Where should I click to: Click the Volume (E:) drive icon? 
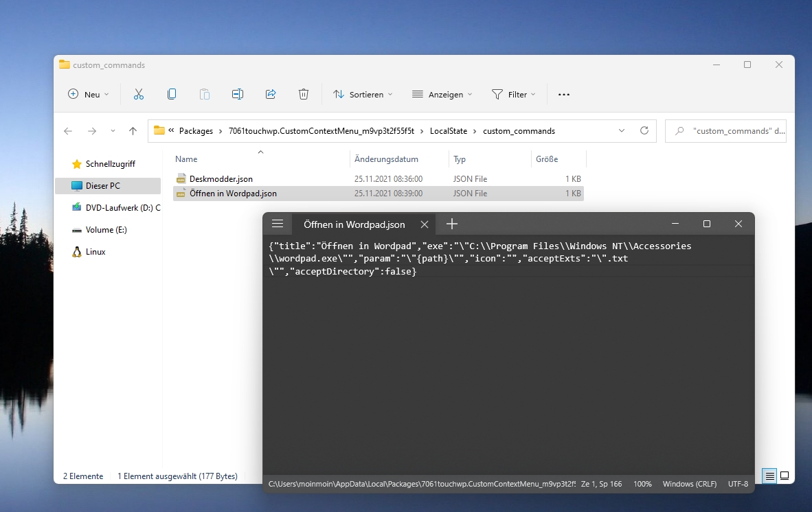tap(77, 230)
